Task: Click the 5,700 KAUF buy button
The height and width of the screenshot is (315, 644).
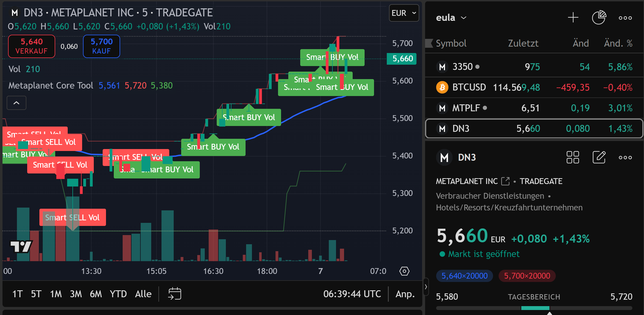Action: 102,46
